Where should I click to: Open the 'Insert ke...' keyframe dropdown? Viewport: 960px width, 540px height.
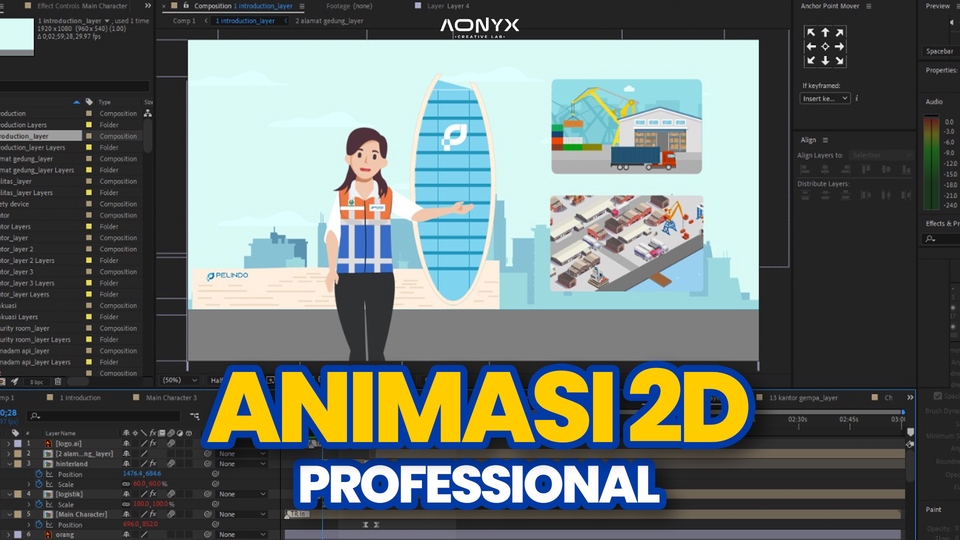pyautogui.click(x=825, y=98)
